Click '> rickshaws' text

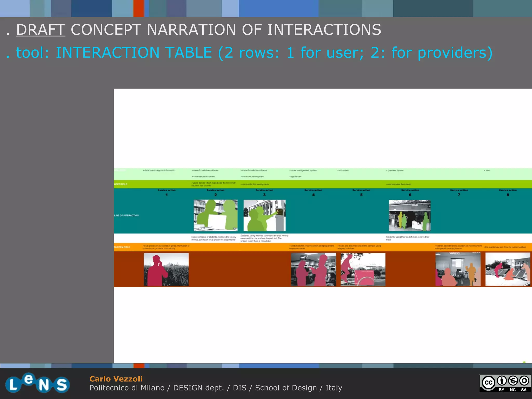point(343,170)
